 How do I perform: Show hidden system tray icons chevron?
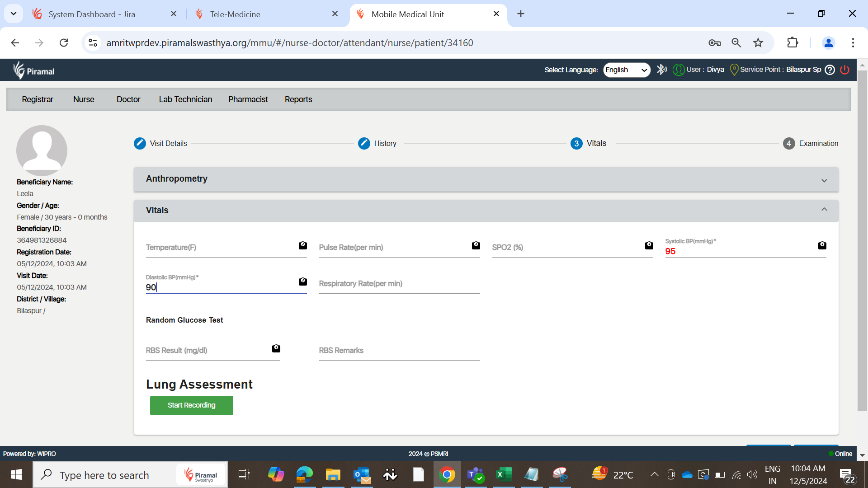(654, 474)
